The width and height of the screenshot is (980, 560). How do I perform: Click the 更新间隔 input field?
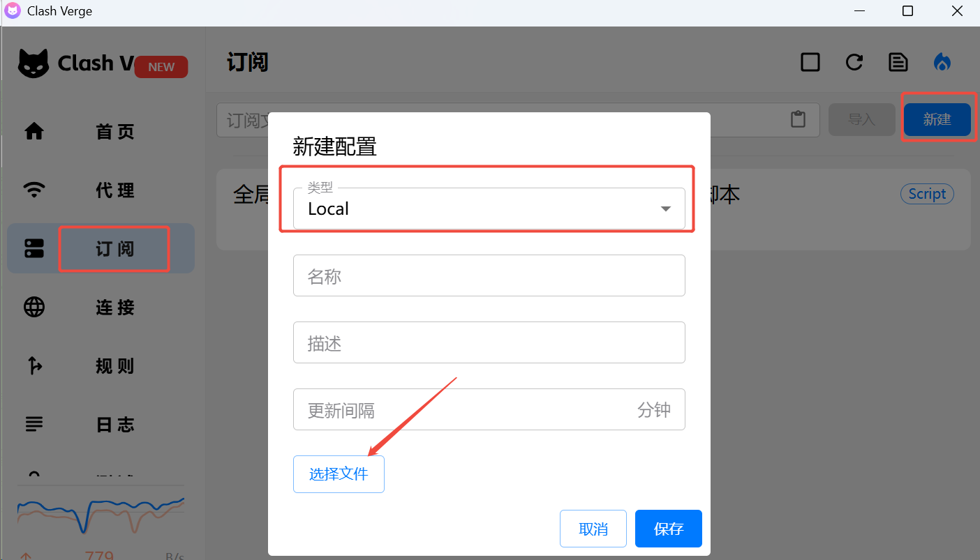point(489,409)
